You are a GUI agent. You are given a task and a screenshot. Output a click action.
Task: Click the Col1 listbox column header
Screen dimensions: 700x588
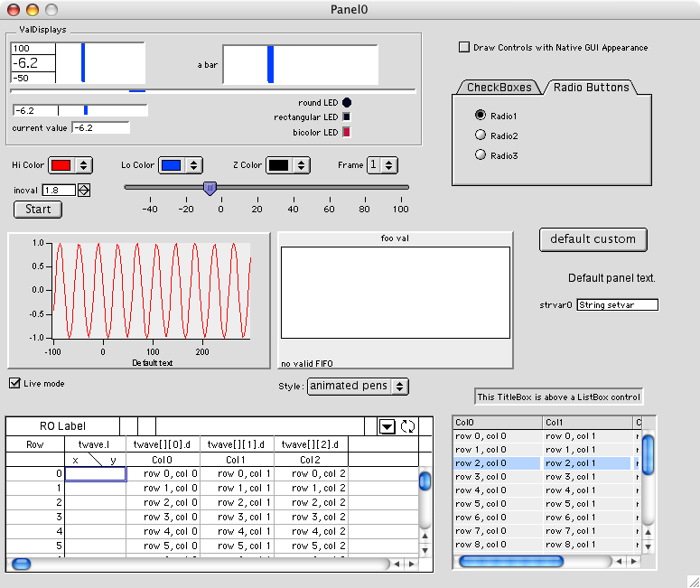click(588, 423)
